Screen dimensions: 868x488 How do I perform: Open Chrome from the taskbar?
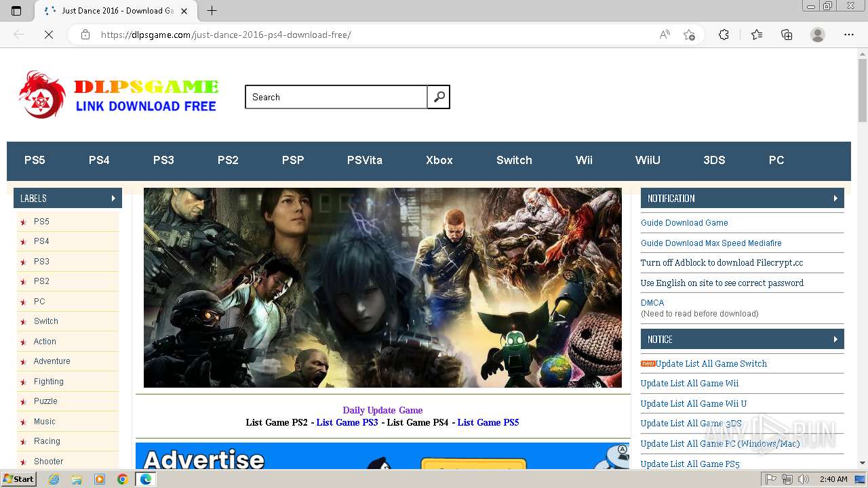[123, 479]
